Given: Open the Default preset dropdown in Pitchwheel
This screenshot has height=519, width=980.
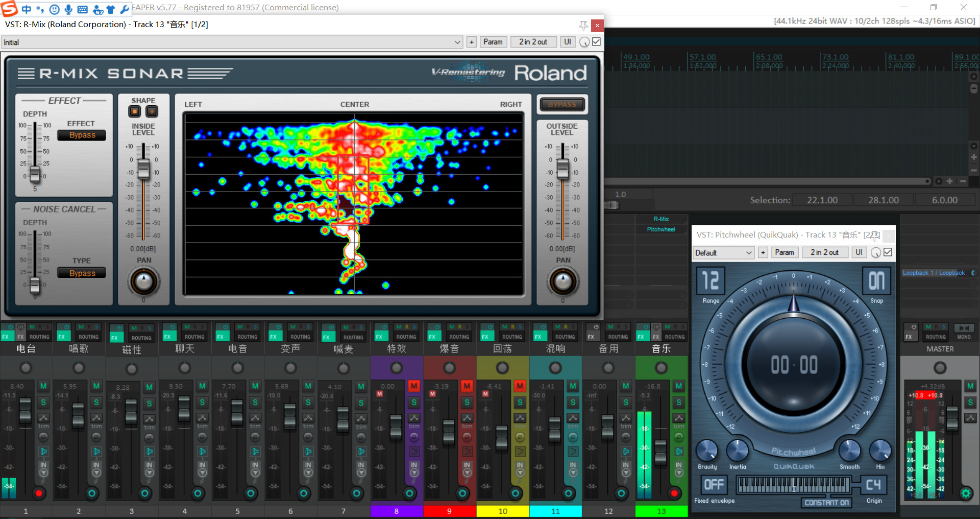Looking at the screenshot, I should point(724,252).
